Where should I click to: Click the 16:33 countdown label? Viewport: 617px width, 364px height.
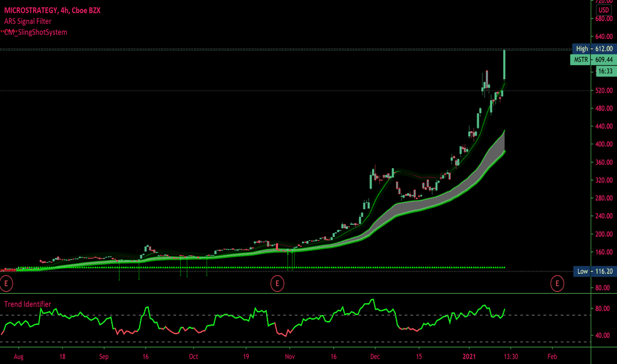(x=606, y=71)
